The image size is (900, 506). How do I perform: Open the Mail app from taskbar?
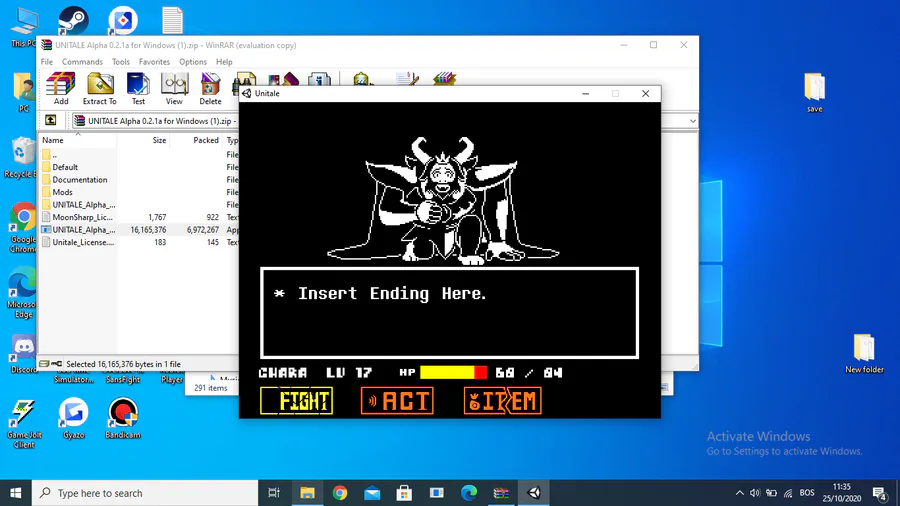[x=372, y=493]
